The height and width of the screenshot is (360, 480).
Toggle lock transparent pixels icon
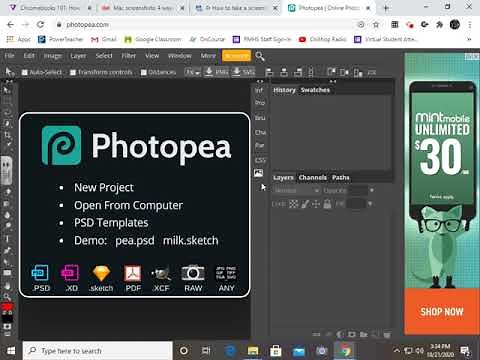pos(293,204)
